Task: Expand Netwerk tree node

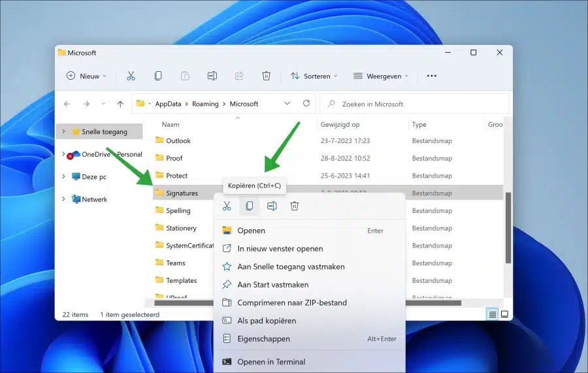Action: click(64, 199)
